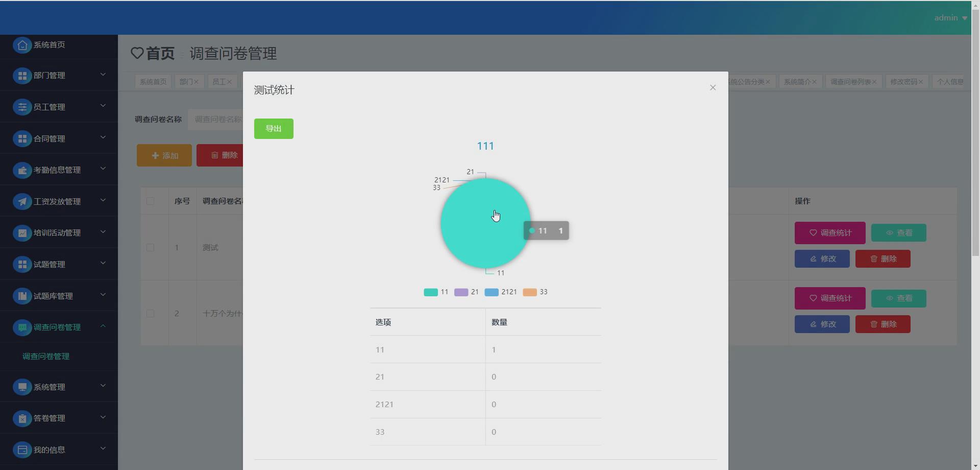980x470 pixels.
Task: Expand the 培训活动管理 menu chevron
Action: click(x=103, y=232)
